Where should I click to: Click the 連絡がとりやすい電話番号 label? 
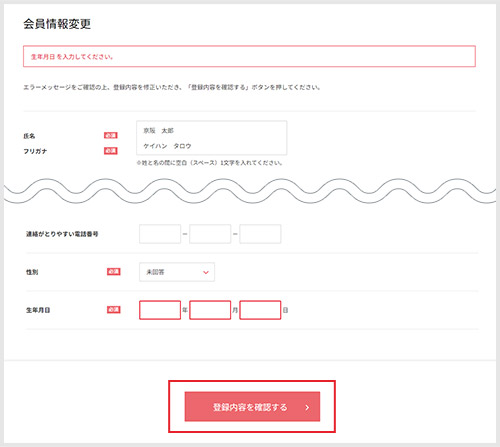coord(62,234)
